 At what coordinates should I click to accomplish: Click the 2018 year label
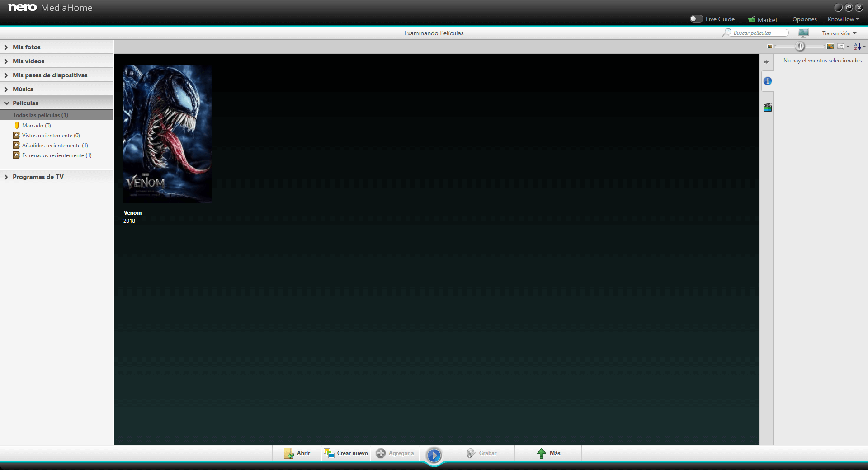pyautogui.click(x=129, y=221)
